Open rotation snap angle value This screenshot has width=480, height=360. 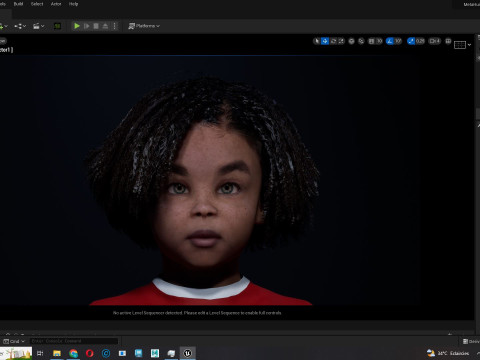pos(398,41)
